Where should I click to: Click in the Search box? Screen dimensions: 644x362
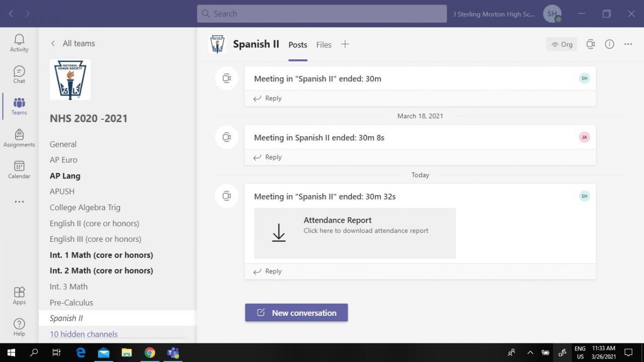[x=322, y=14]
